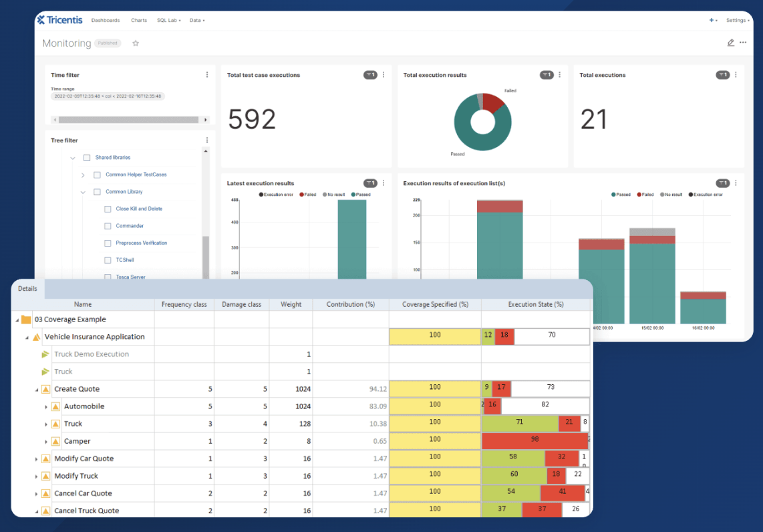Screen dimensions: 763x532
Task: Open the dashboard three-dot options menu
Action: [743, 43]
